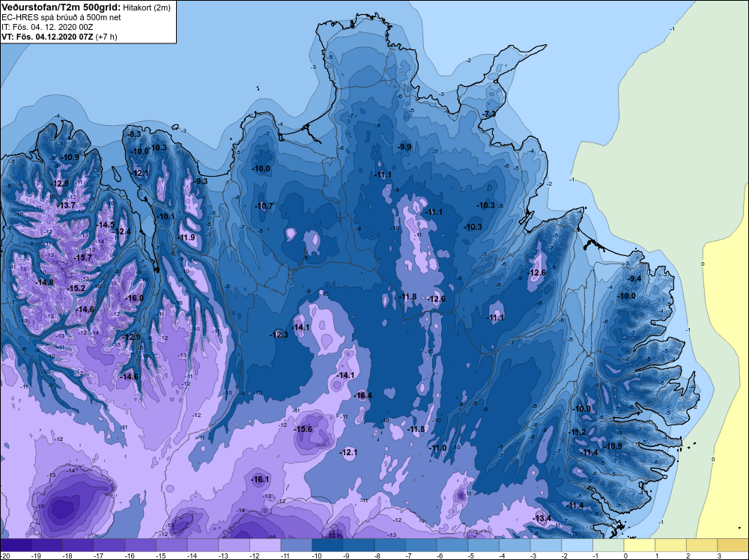Image resolution: width=749 pixels, height=560 pixels.
Task: Click the valid time 'VT: Fös. 04.12.2020 07Z'
Action: point(47,37)
